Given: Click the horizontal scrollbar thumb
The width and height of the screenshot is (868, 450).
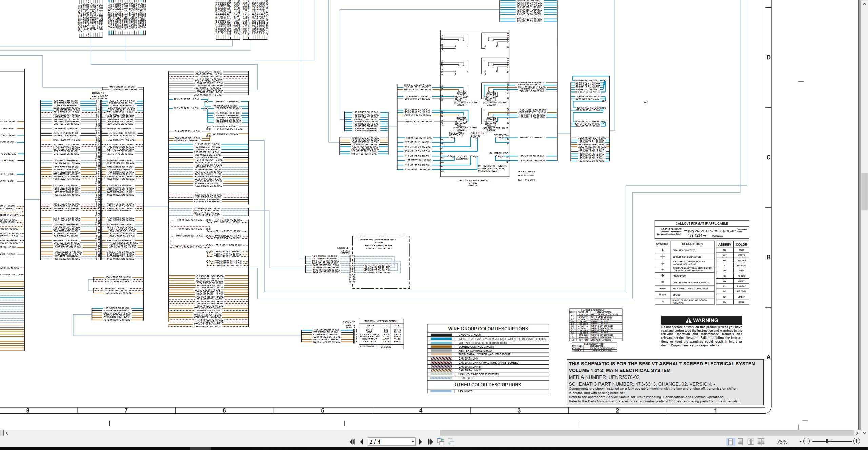Looking at the screenshot, I should click(x=647, y=433).
